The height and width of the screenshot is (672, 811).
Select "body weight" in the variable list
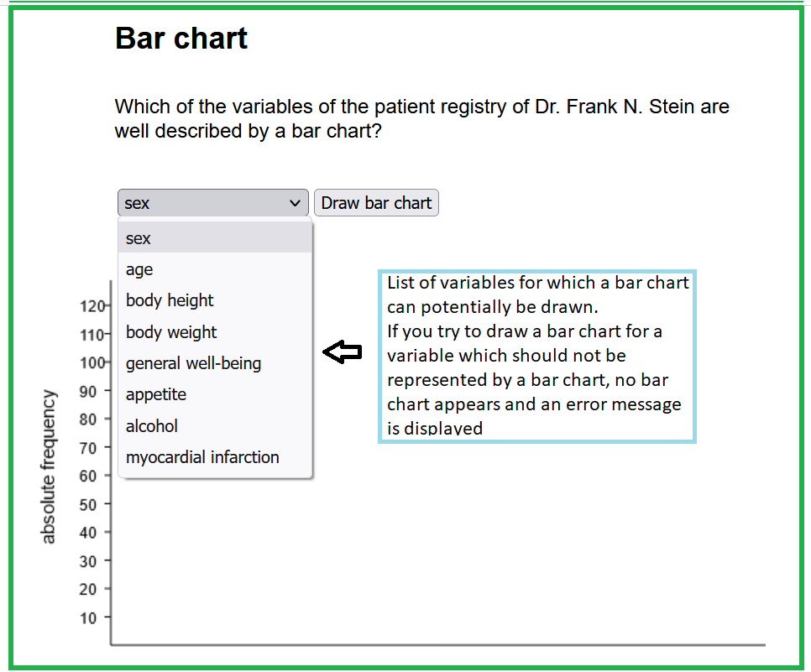(x=171, y=332)
